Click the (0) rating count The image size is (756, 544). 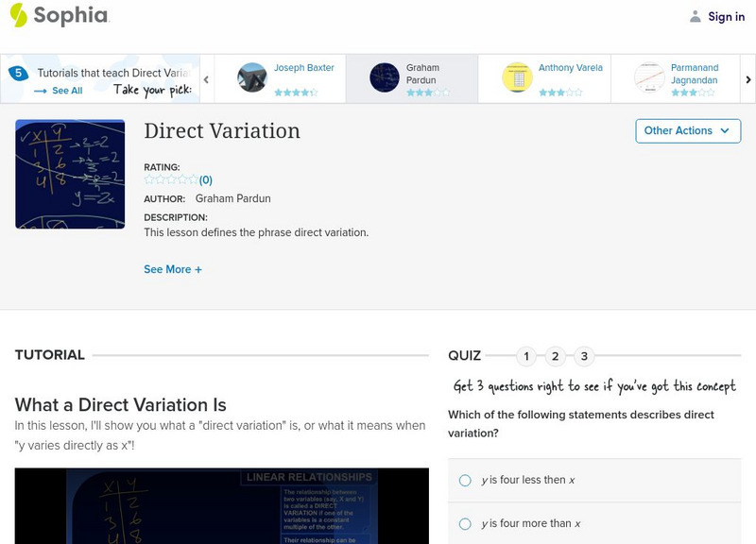[x=206, y=180]
